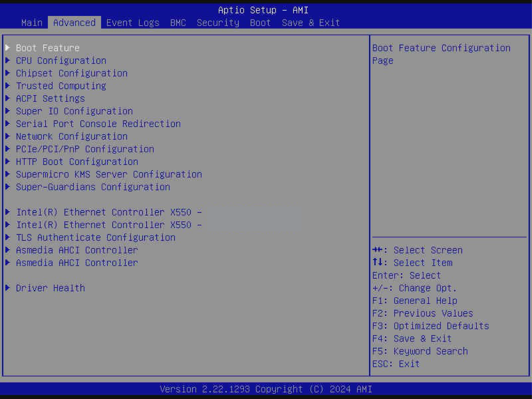The width and height of the screenshot is (532, 399).
Task: Open Serial Port Console Redirection
Action: [98, 124]
